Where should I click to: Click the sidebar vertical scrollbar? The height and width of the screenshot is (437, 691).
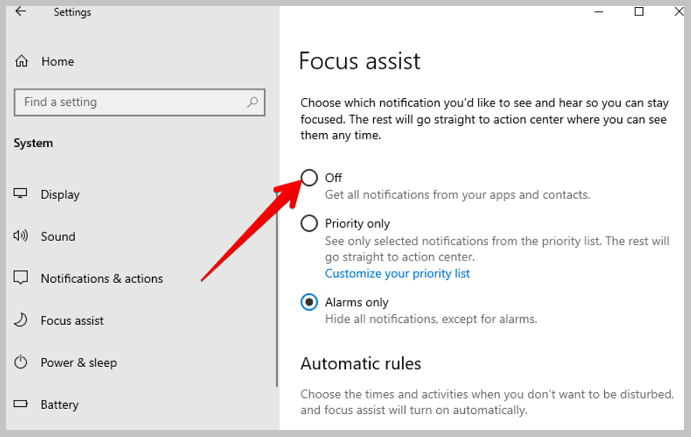pos(277,295)
